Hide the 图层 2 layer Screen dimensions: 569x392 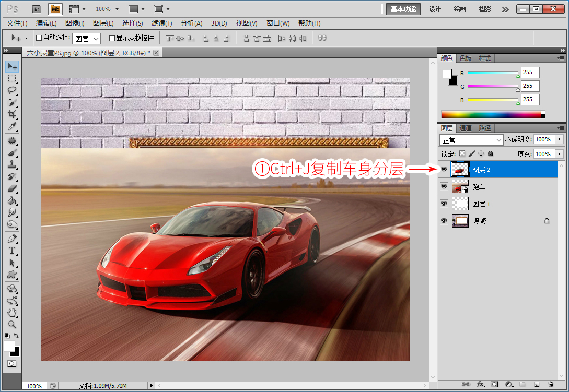[x=444, y=169]
